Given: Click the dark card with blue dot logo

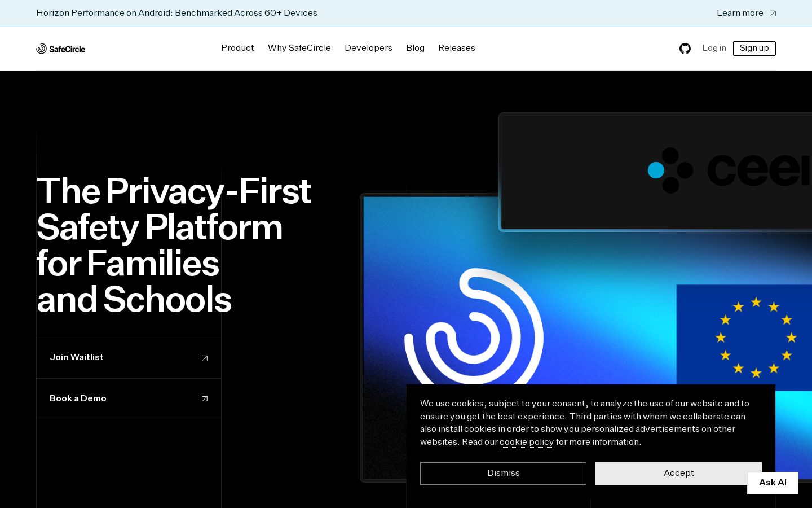Looking at the screenshot, I should click(x=656, y=172).
